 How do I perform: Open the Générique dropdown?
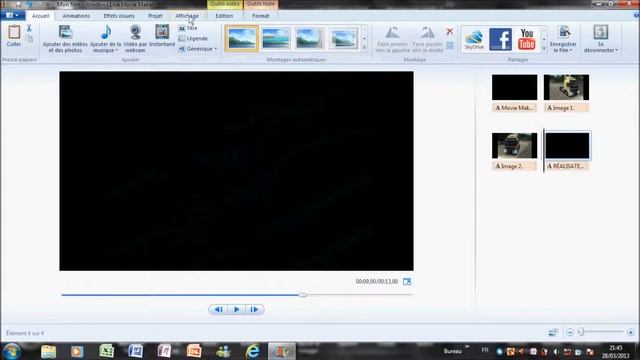click(198, 49)
